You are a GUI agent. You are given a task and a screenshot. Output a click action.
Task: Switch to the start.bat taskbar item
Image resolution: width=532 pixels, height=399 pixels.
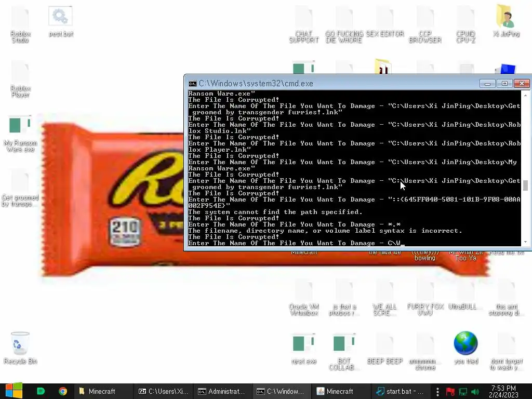click(x=401, y=391)
